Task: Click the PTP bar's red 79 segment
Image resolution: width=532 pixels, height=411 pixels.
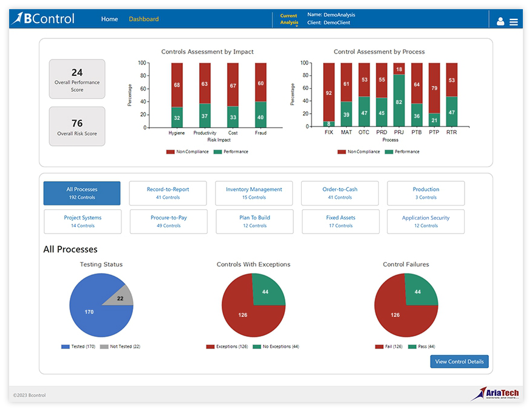Action: tap(434, 88)
